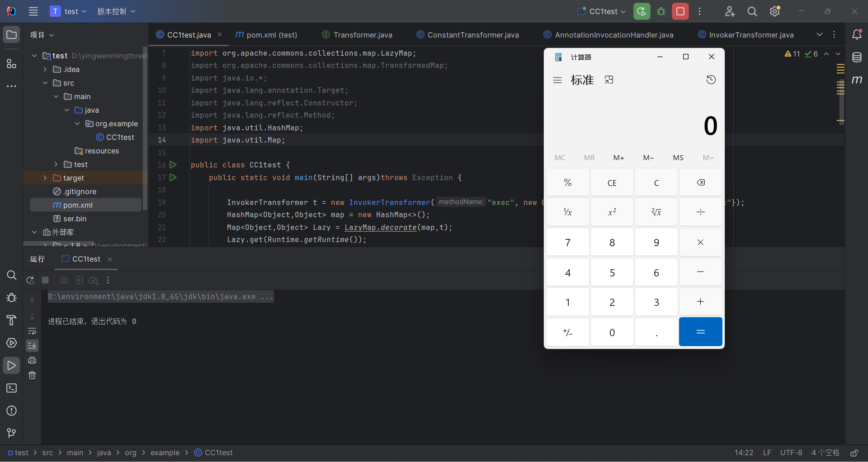Open the Code With Me user icon
The width and height of the screenshot is (868, 462).
730,11
